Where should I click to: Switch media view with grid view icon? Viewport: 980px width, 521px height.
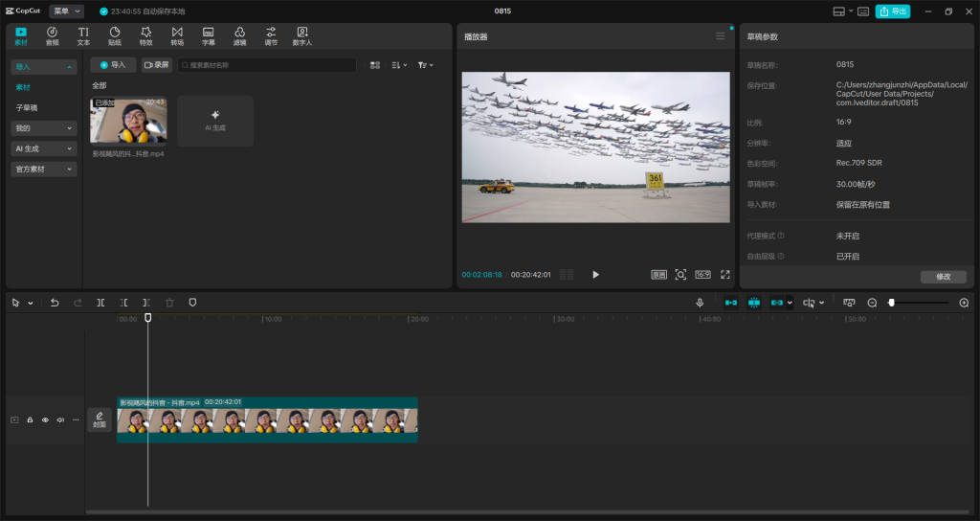tap(375, 65)
